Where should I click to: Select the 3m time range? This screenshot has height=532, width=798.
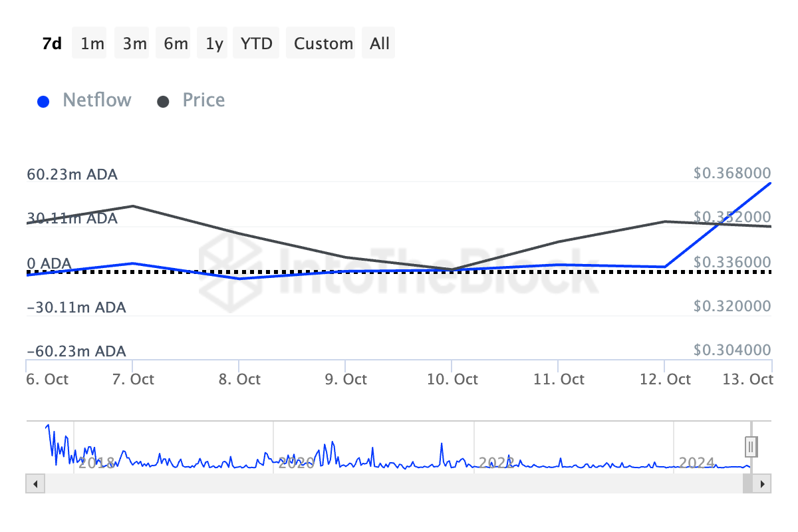pyautogui.click(x=131, y=43)
